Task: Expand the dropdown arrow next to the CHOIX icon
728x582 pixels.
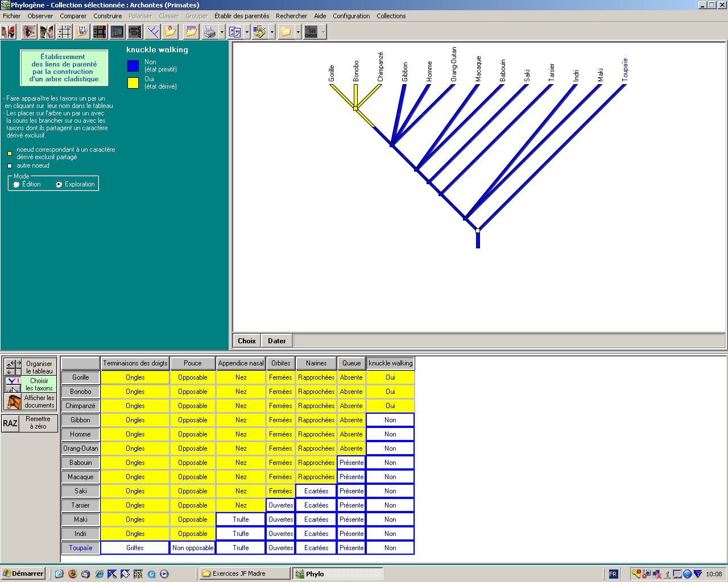Action: coord(323,32)
